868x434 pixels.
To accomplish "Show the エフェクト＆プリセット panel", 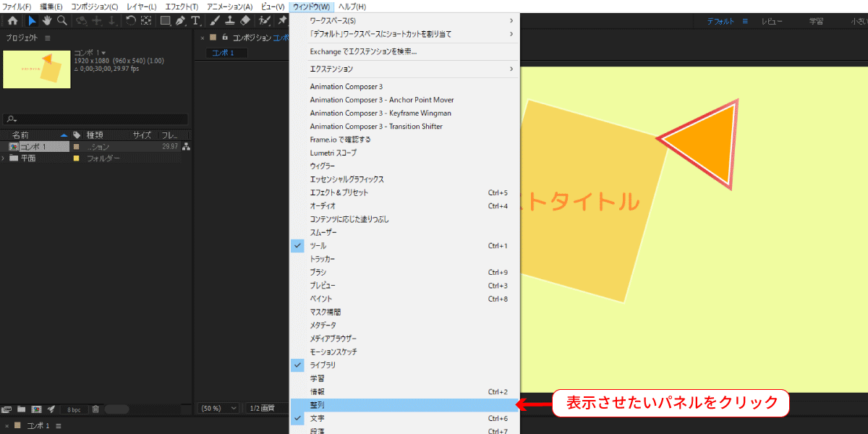I will pos(404,193).
